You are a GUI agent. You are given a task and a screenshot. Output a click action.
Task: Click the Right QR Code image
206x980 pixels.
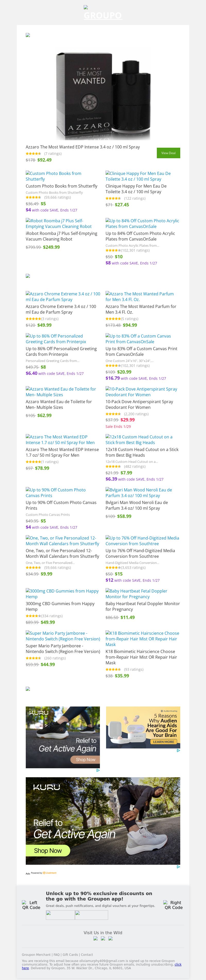[173, 905]
